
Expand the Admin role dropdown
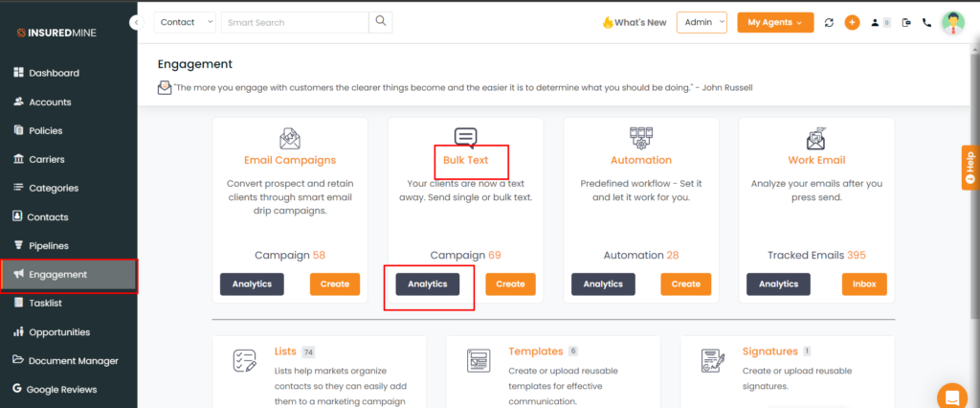(x=702, y=22)
